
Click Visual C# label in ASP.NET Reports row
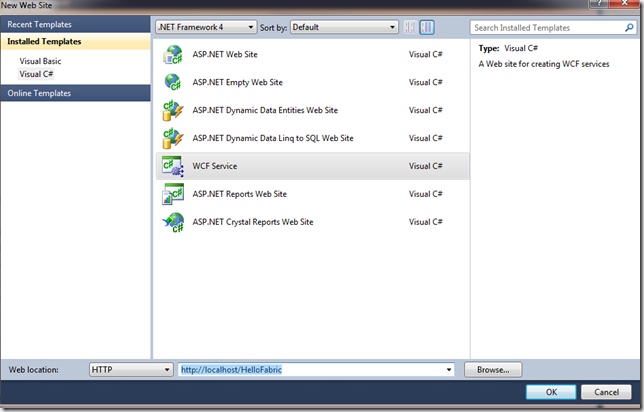(x=426, y=194)
